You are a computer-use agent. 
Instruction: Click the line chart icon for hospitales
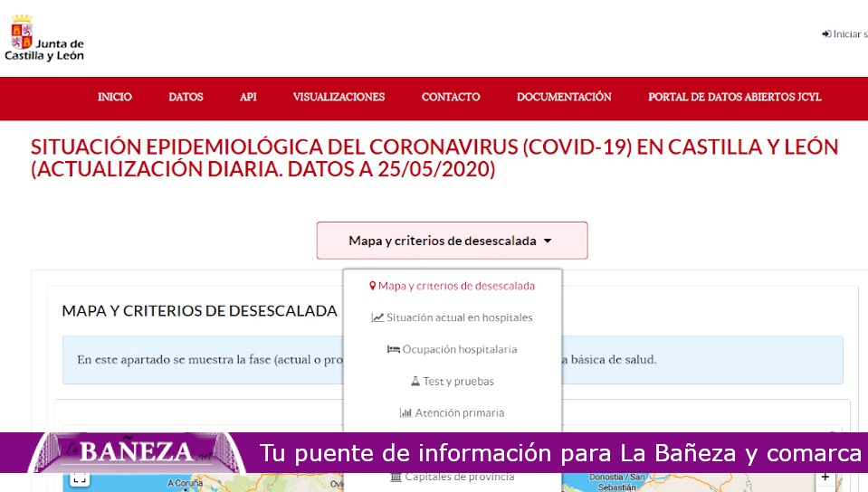click(377, 317)
